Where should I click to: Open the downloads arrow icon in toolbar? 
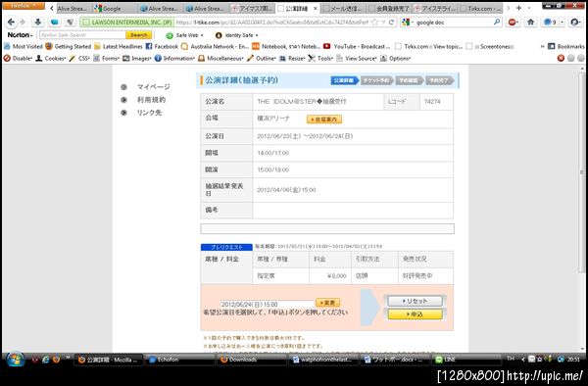tap(37, 23)
